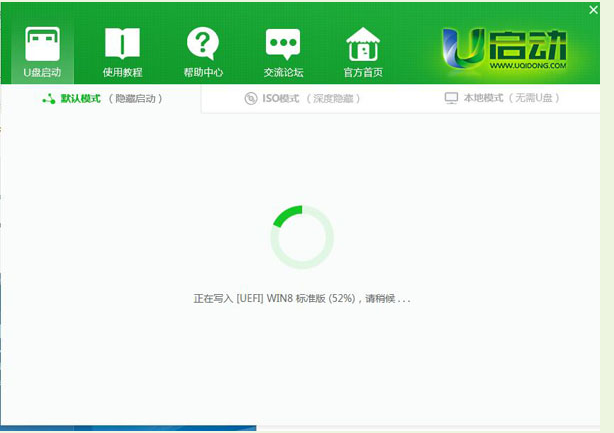Image resolution: width=614 pixels, height=433 pixels.
Task: Click the 使用教程 text label
Action: pos(122,72)
